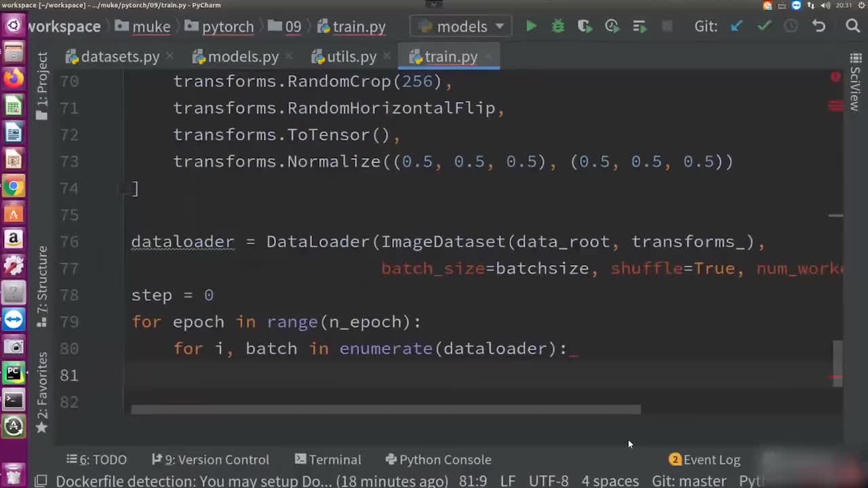Viewport: 868px width, 488px height.
Task: Update project with the blue Git arrow
Action: click(x=737, y=26)
